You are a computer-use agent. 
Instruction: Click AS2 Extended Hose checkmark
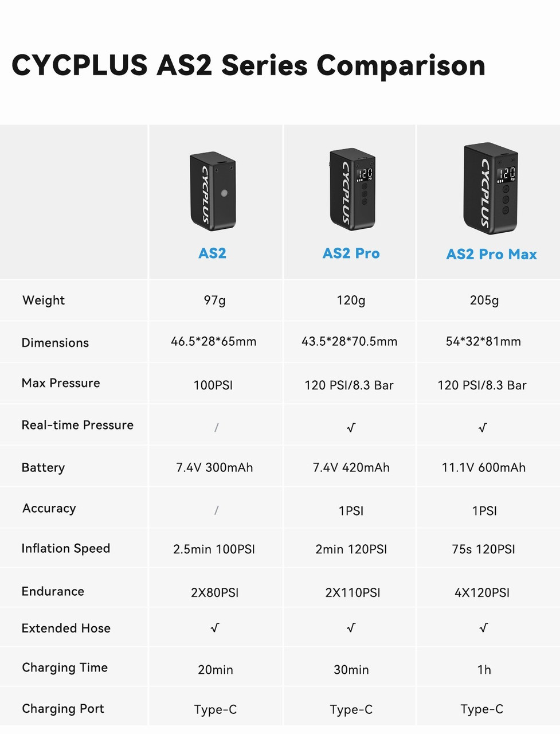(x=215, y=628)
